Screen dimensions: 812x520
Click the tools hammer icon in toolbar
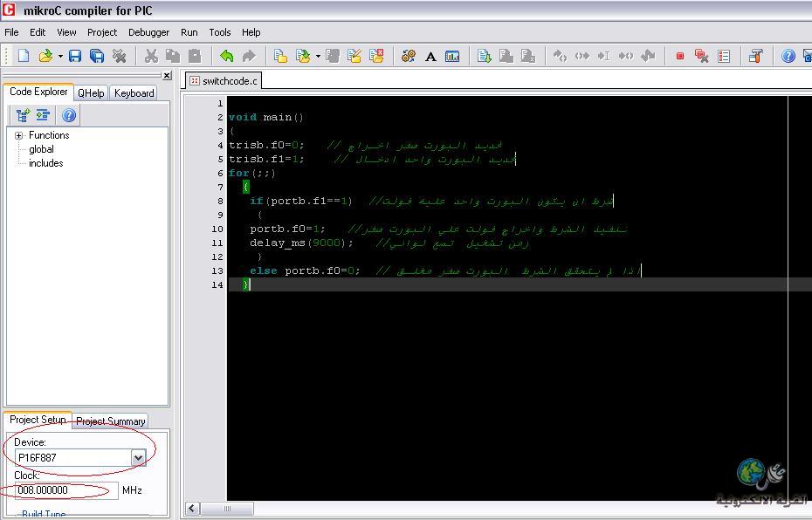pos(756,55)
